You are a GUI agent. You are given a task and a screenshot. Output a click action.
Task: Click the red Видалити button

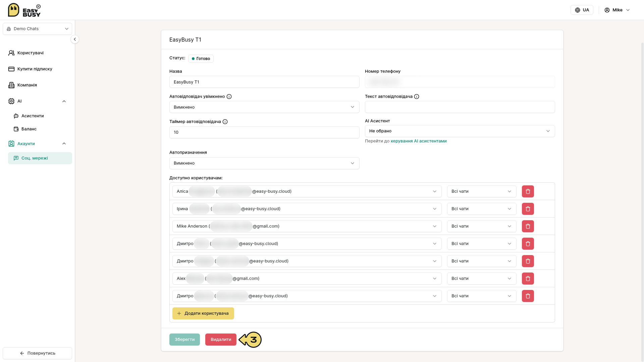tap(221, 340)
